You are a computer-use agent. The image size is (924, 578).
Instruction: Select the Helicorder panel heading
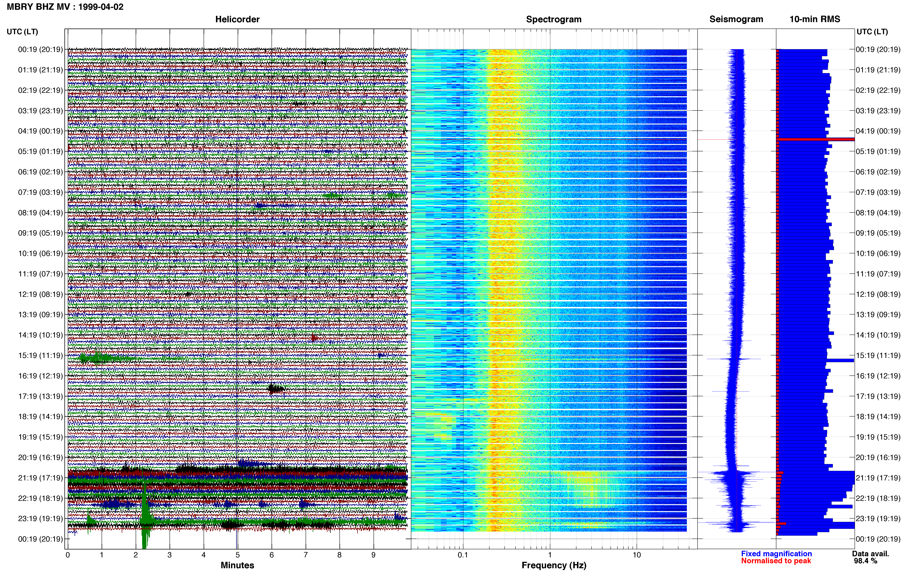coord(237,20)
